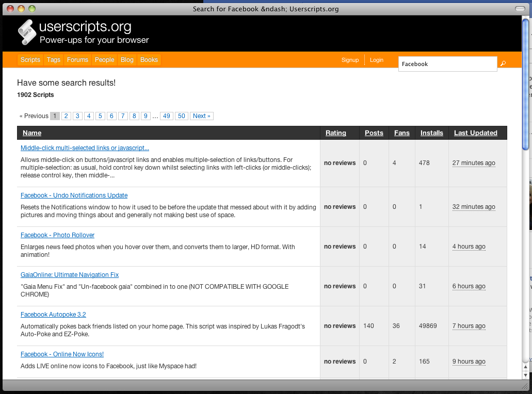Go to the Tags section
Screen dimensions: 532x394
point(54,60)
